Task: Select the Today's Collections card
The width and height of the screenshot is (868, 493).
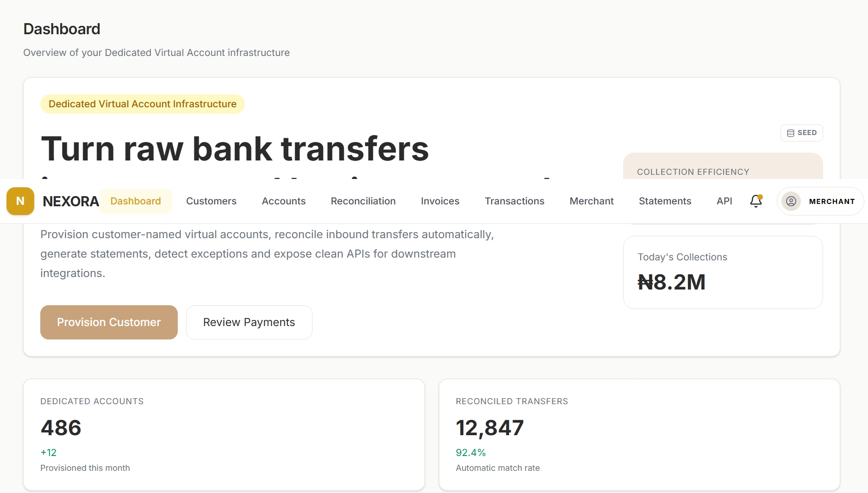Action: 723,272
